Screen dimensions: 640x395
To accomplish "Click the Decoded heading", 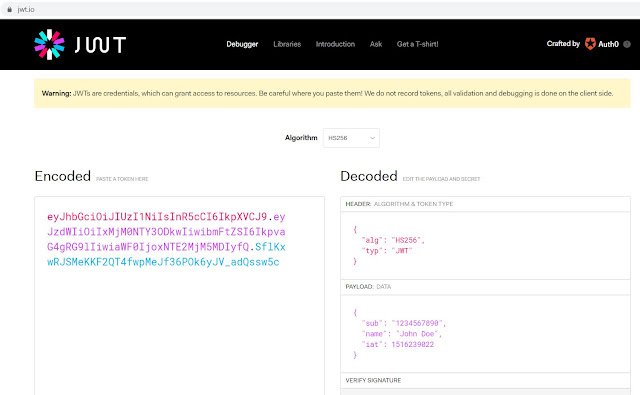I will (x=369, y=176).
